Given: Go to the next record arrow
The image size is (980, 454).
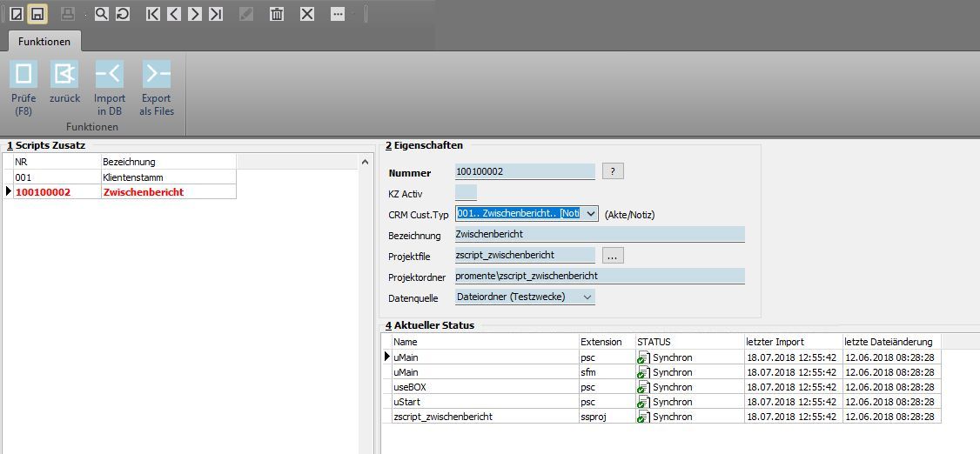Looking at the screenshot, I should tap(195, 14).
